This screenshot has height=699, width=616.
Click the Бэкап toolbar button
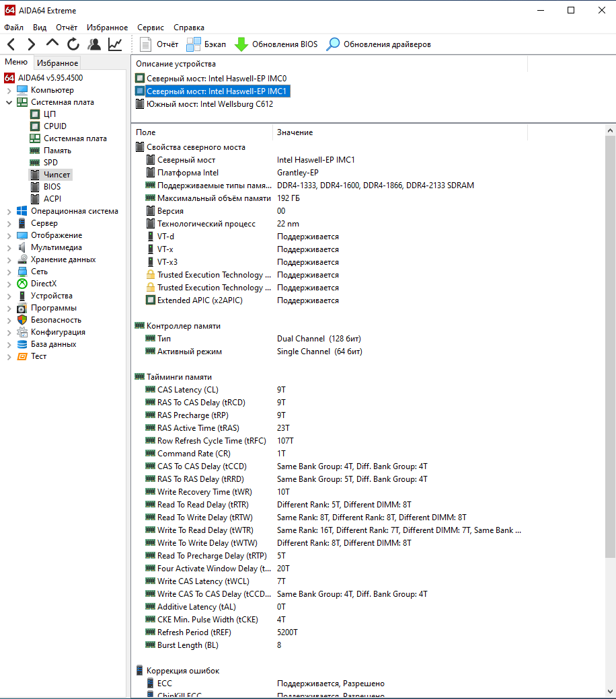(x=206, y=44)
